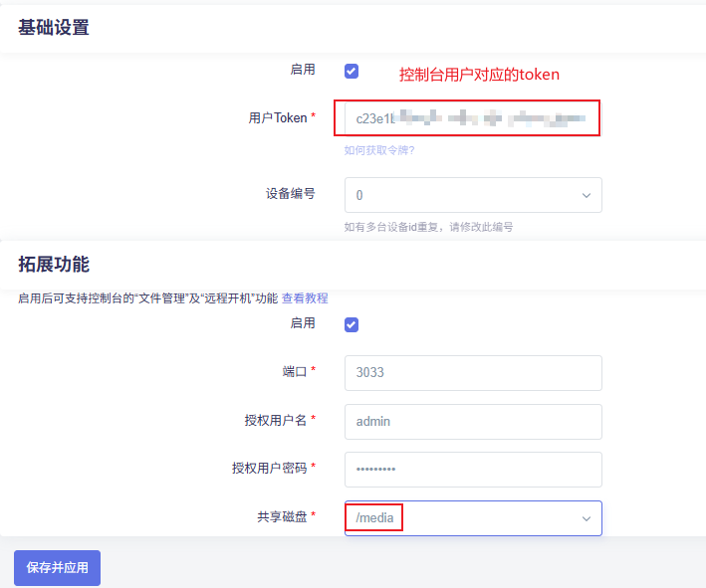Click the 授权用户名 field containing admin
Image resolution: width=706 pixels, height=588 pixels.
tap(472, 421)
